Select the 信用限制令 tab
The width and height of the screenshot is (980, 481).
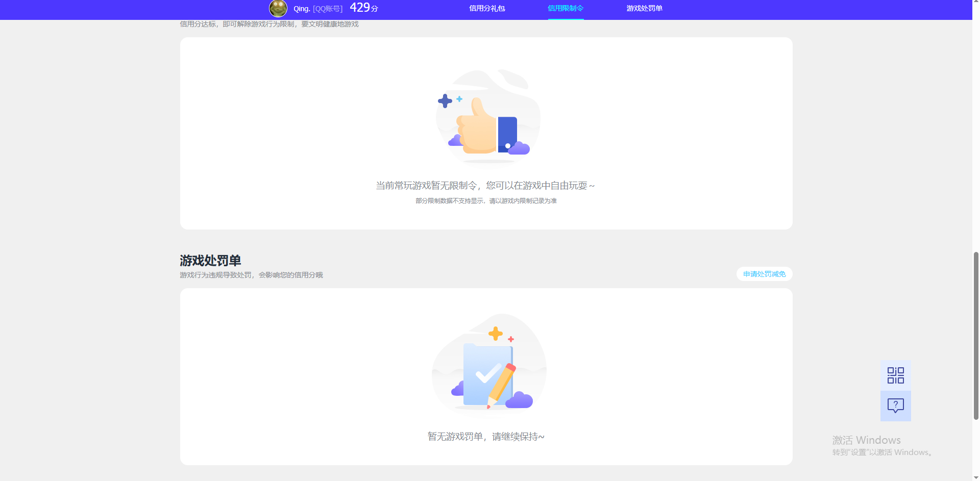point(566,8)
